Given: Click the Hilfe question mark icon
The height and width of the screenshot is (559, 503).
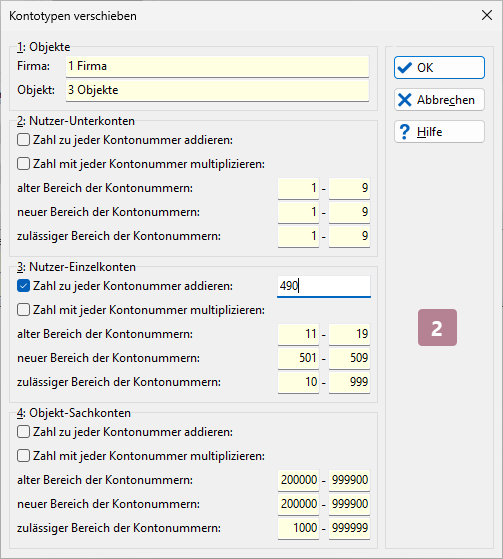Looking at the screenshot, I should pyautogui.click(x=404, y=132).
